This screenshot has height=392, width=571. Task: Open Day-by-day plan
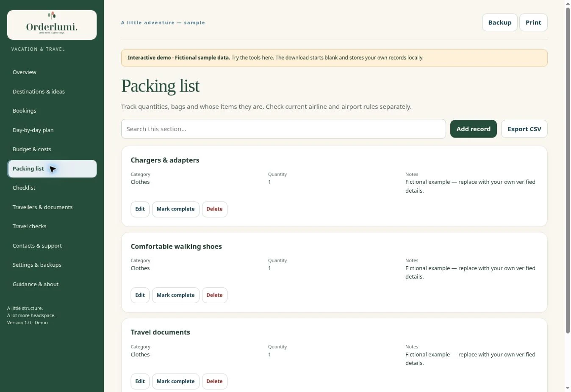52,130
